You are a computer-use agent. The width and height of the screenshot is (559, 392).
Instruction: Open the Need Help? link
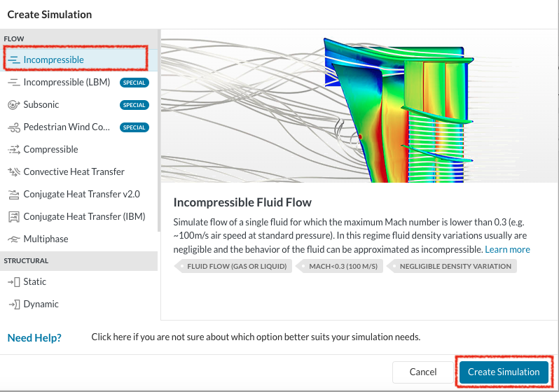click(34, 337)
